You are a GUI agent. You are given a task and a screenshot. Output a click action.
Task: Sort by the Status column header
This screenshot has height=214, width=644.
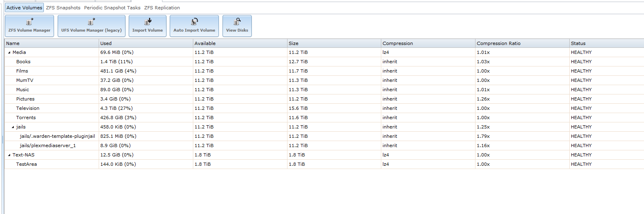[607, 43]
